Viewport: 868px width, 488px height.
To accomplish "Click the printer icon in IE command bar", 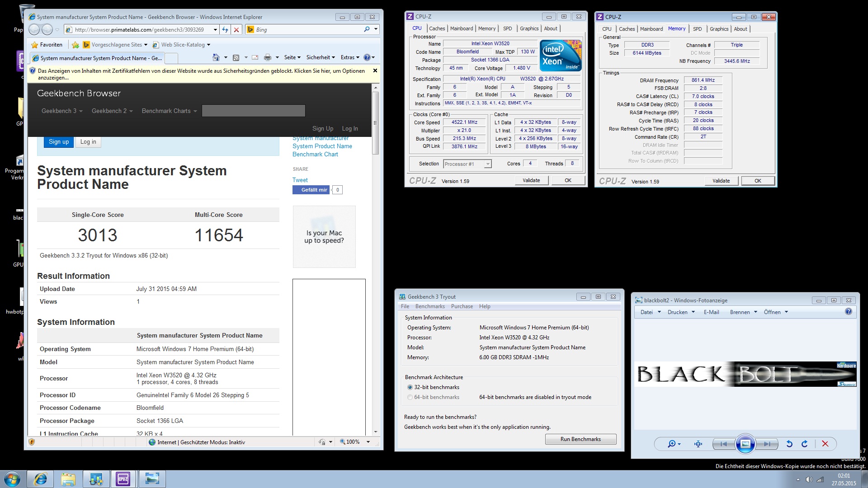I will 268,57.
